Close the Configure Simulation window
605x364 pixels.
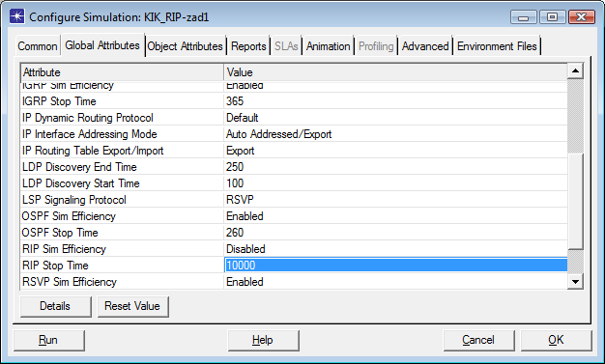pyautogui.click(x=582, y=17)
